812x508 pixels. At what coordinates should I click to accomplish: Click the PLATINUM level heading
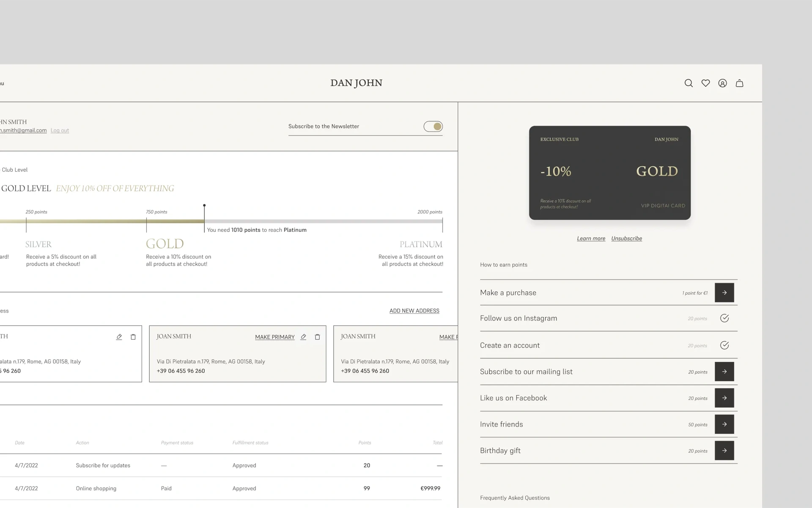click(x=421, y=244)
